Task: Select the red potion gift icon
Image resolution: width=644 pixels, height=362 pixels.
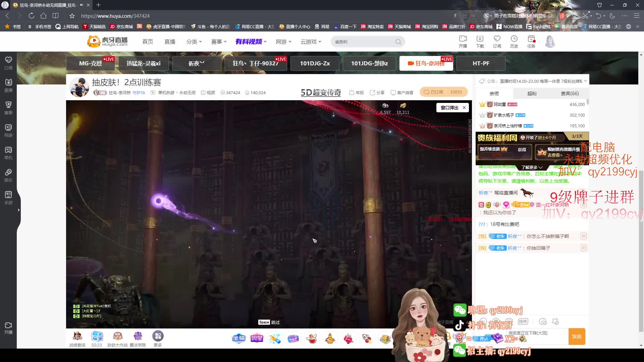Action: [x=312, y=339]
